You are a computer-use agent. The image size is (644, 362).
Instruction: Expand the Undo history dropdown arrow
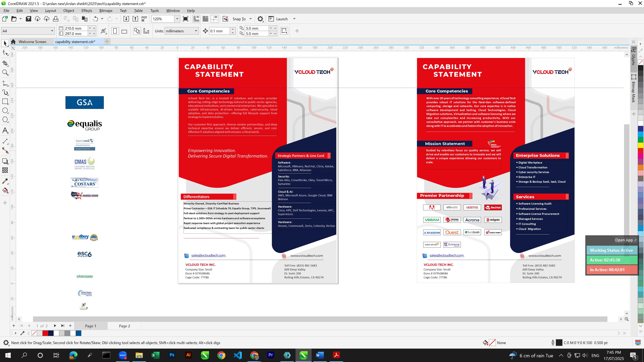click(x=102, y=19)
